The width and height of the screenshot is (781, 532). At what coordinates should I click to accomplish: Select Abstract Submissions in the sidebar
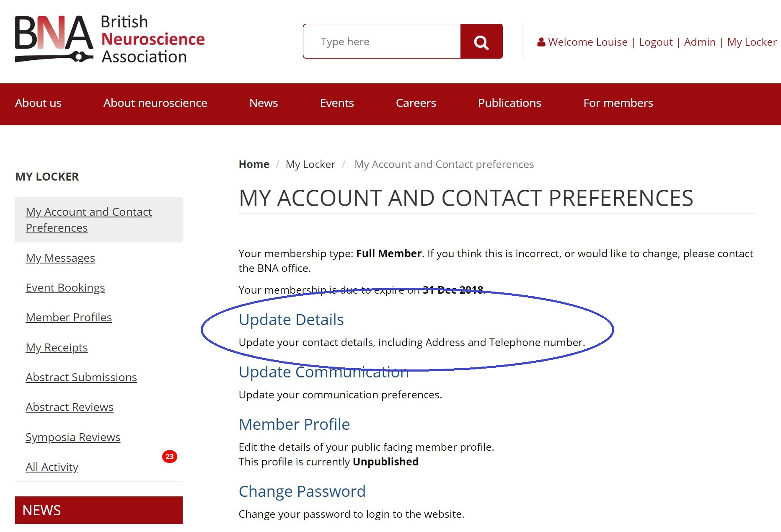tap(81, 377)
